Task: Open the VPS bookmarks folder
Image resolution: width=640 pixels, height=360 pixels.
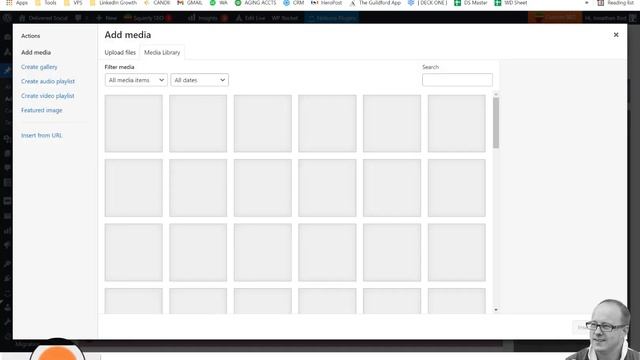Action: click(x=73, y=3)
